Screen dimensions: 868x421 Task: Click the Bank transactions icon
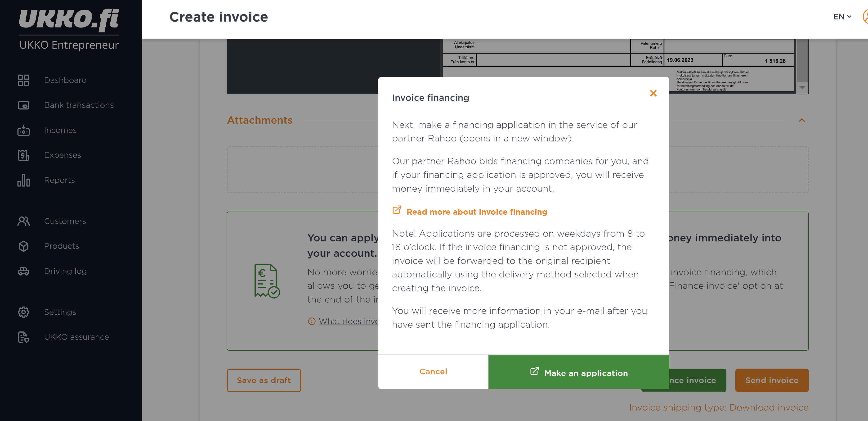click(23, 105)
